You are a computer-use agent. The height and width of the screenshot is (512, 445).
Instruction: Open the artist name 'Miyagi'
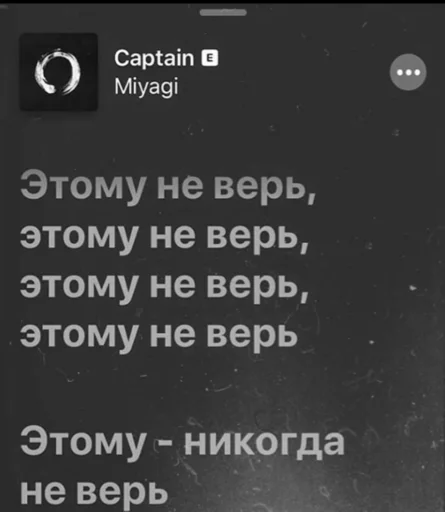(146, 87)
